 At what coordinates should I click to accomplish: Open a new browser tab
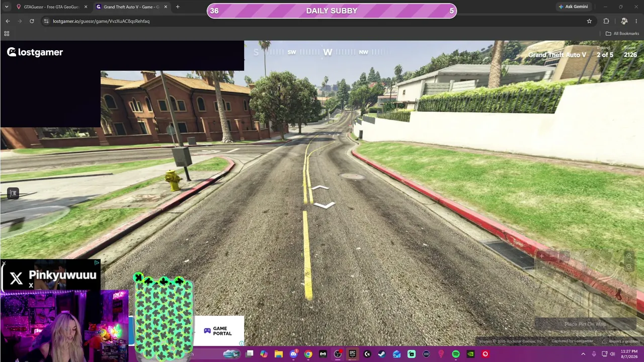178,7
